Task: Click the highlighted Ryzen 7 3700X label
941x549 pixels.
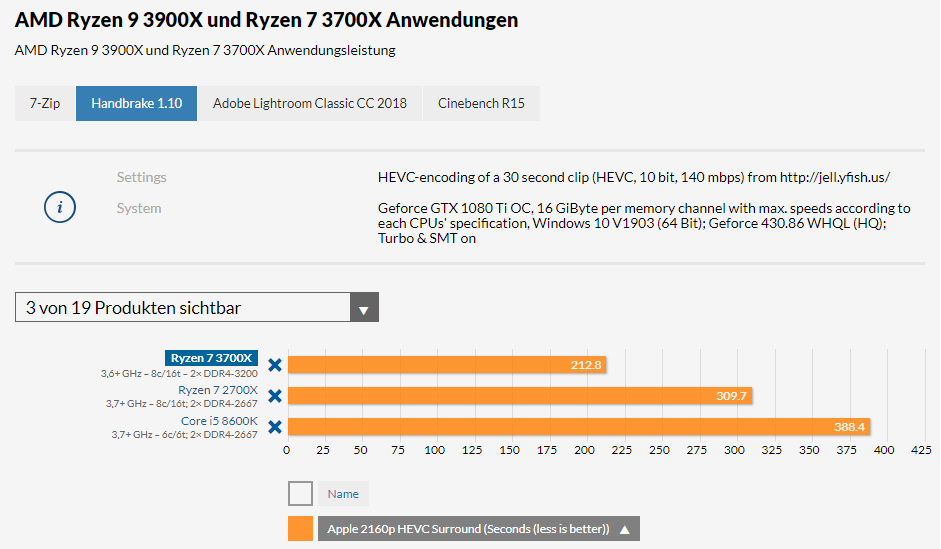Action: (x=211, y=358)
